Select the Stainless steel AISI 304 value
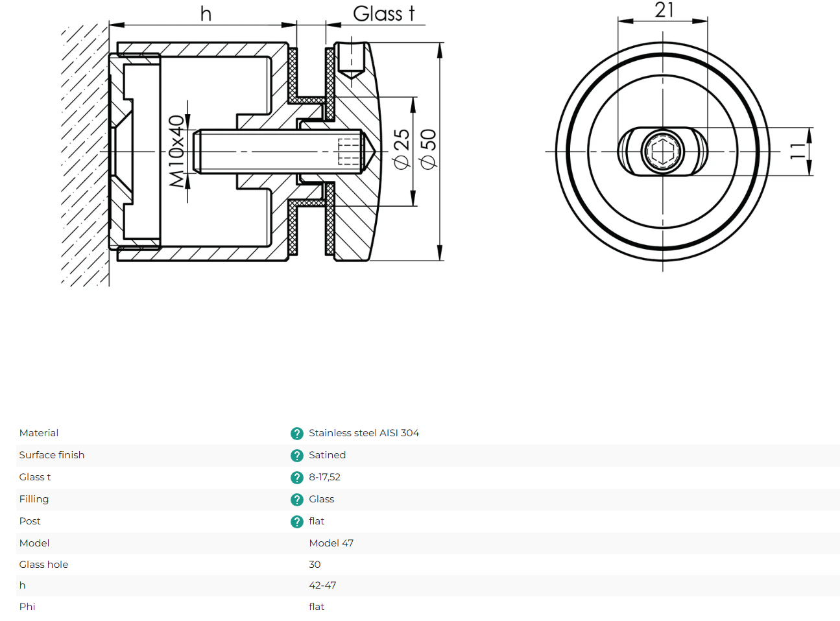 tap(363, 433)
